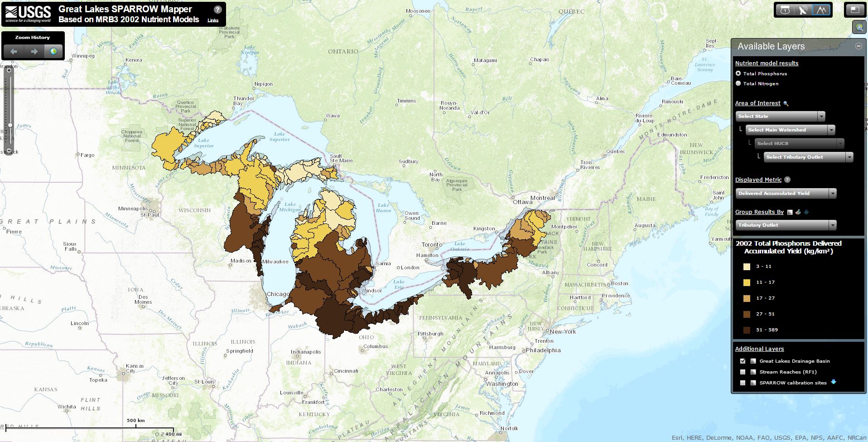This screenshot has width=868, height=442.
Task: Open the Select State dropdown
Action: click(780, 117)
